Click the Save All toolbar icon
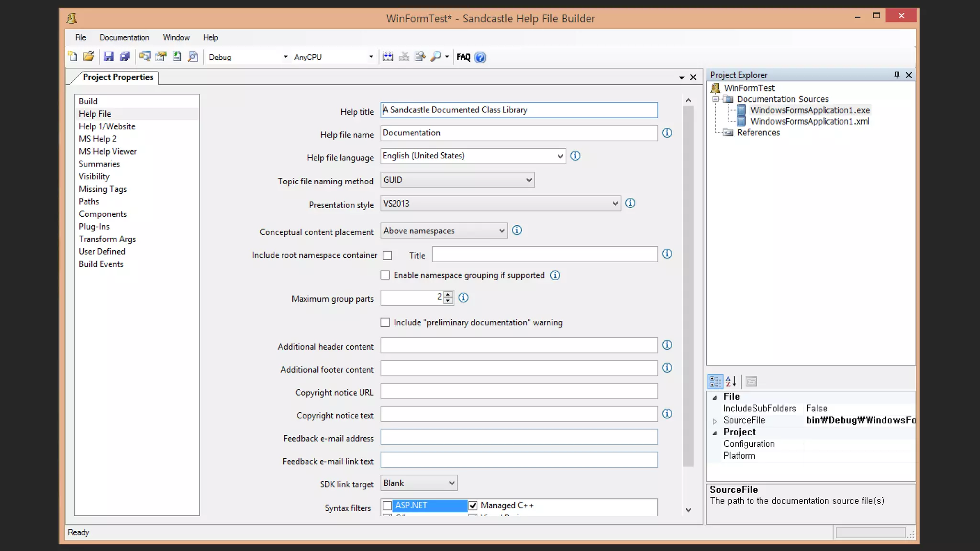 [x=124, y=56]
